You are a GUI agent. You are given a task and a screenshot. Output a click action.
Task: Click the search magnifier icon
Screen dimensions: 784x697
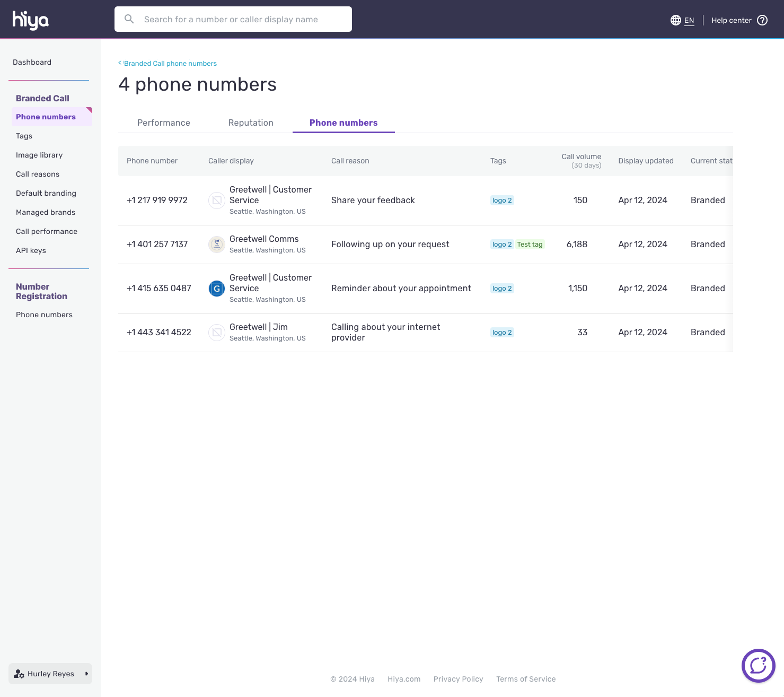[129, 19]
